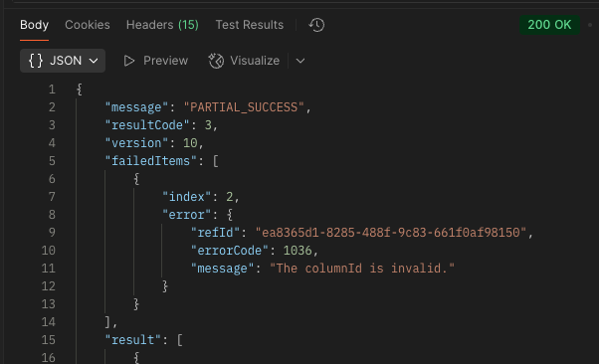
Task: View the Test Results tab
Action: [250, 25]
